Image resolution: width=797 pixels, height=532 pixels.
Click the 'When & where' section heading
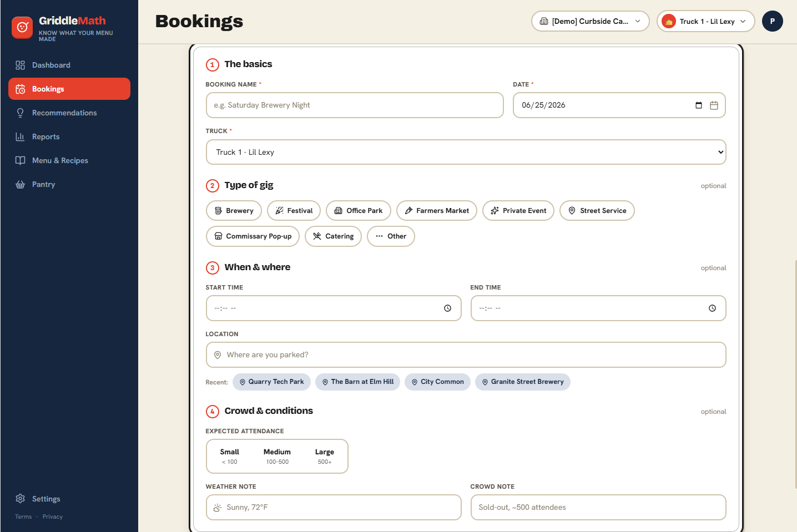(258, 267)
